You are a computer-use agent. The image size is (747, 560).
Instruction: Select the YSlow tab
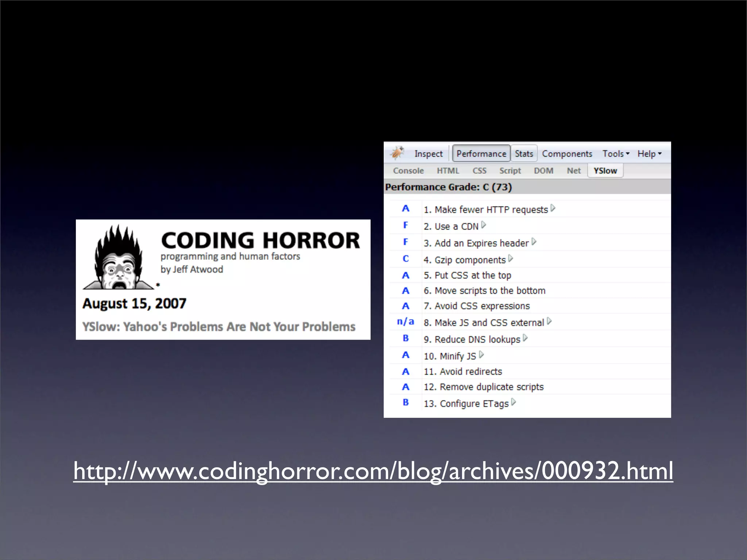[x=605, y=171]
